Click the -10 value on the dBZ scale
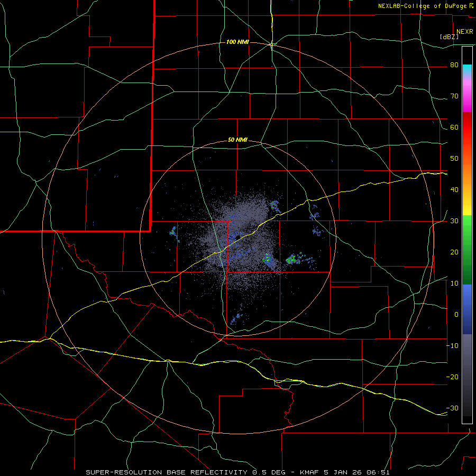 click(452, 346)
